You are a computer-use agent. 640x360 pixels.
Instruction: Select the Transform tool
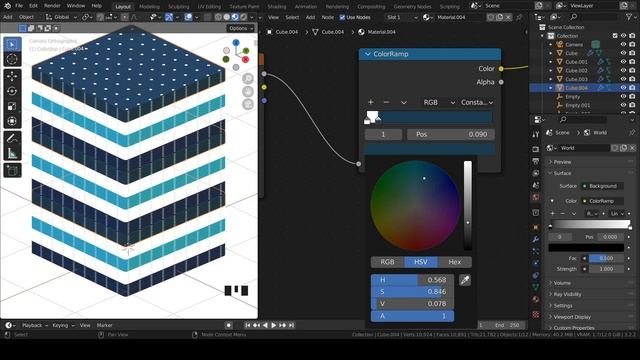point(12,121)
